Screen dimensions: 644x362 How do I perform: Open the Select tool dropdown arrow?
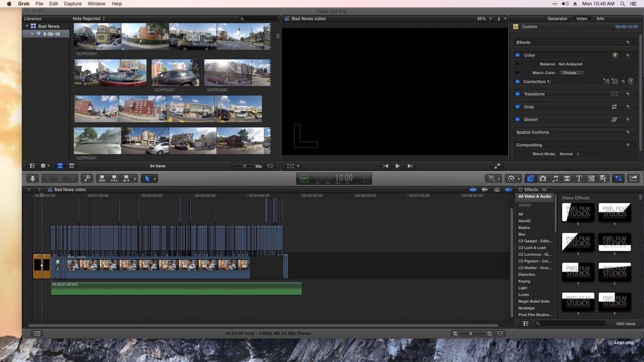click(155, 178)
